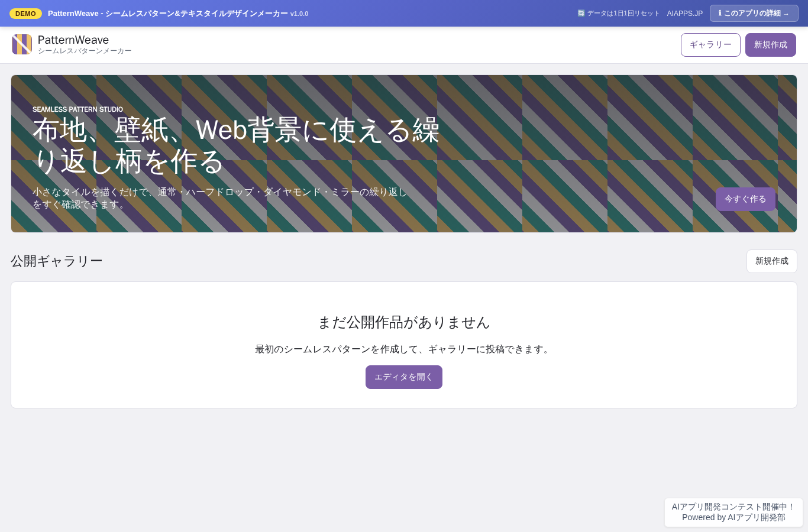
Task: Click 今すぐ作る in the hero banner
Action: point(745,199)
